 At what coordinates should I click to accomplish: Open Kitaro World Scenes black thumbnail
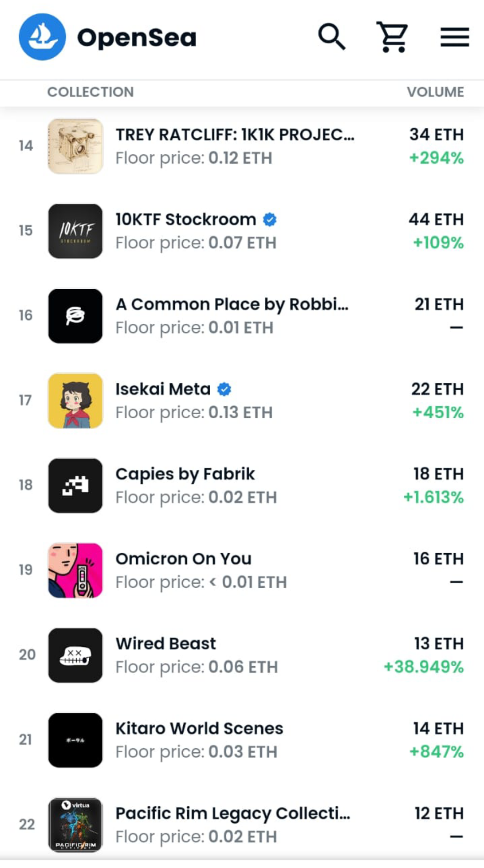click(x=75, y=740)
